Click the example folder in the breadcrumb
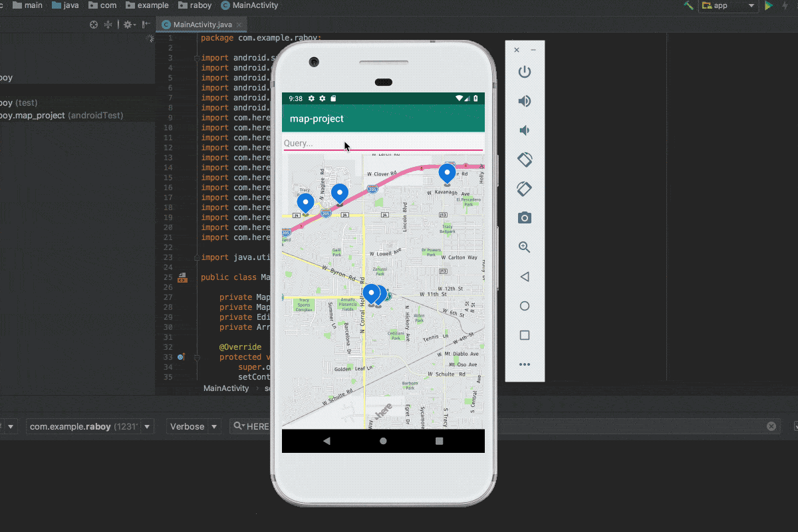This screenshot has width=798, height=532. point(152,5)
